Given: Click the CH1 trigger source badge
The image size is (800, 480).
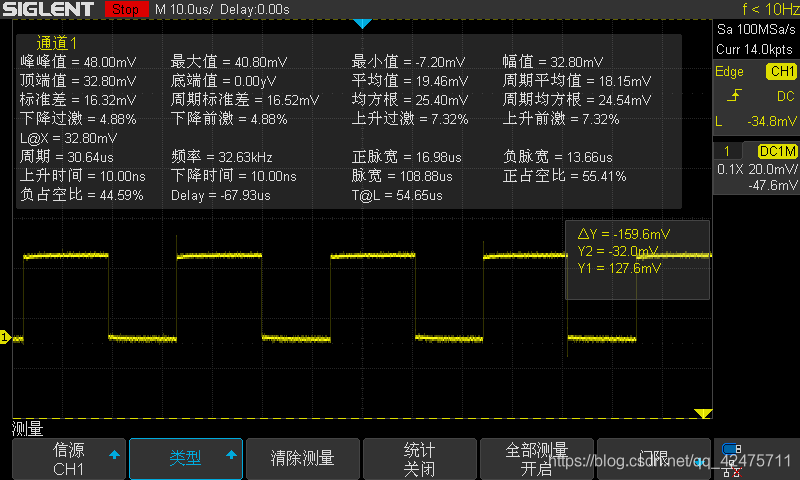Looking at the screenshot, I should [781, 71].
